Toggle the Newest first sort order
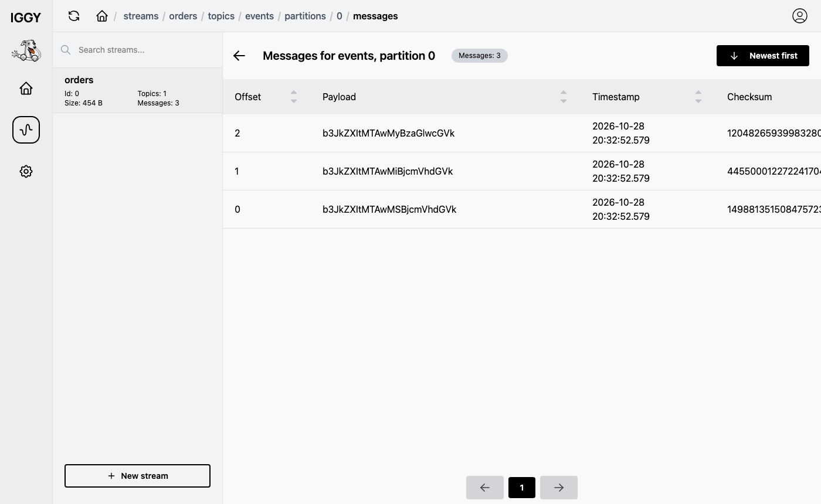This screenshot has width=821, height=504. 763,56
